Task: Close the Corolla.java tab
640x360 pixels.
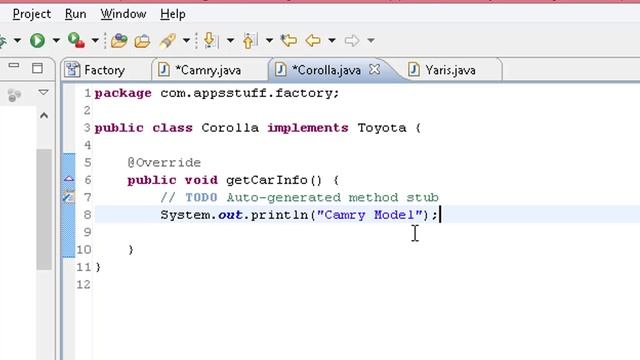Action: pyautogui.click(x=374, y=69)
